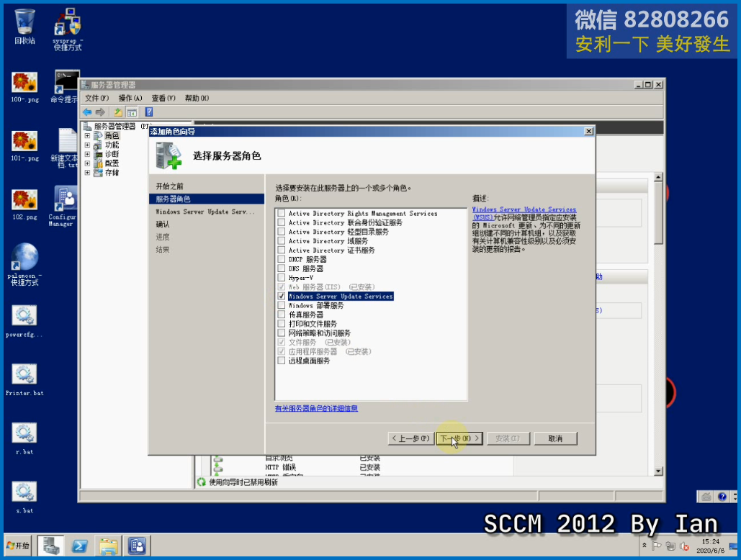The image size is (741, 560).
Task: Click the Action Center flag tray icon
Action: [657, 546]
